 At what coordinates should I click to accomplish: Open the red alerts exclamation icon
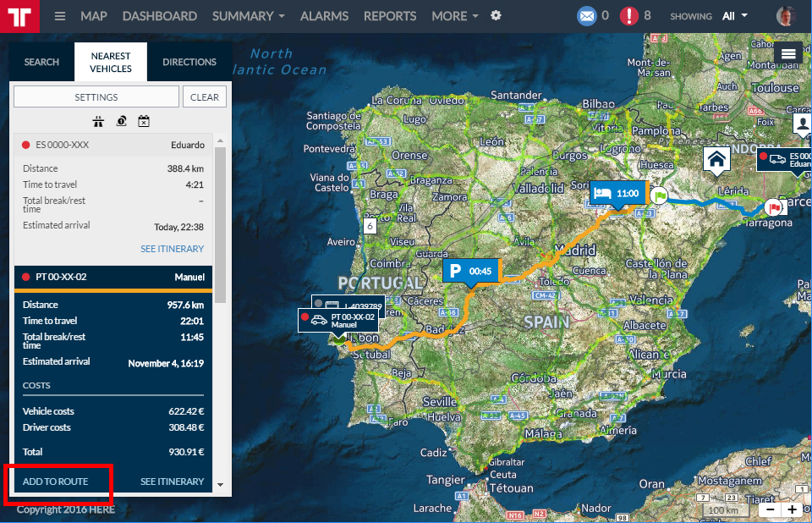[x=629, y=16]
